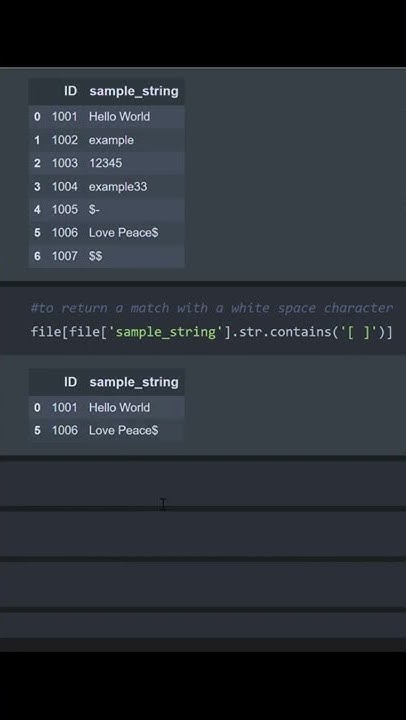Click 'Love Peace$' in the filtered result table
The width and height of the screenshot is (406, 720).
click(124, 430)
